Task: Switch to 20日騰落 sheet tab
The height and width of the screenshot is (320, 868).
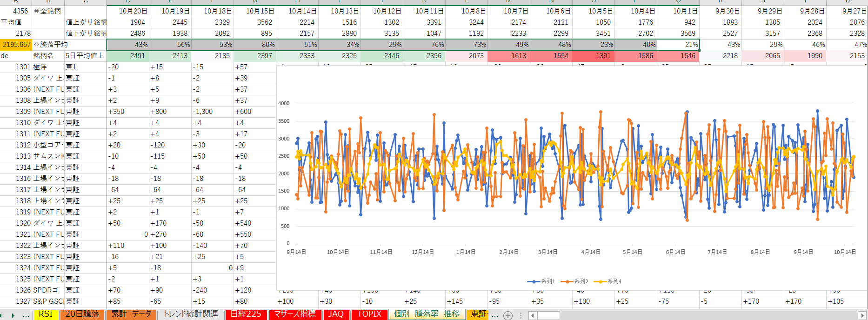Action: coord(82,314)
